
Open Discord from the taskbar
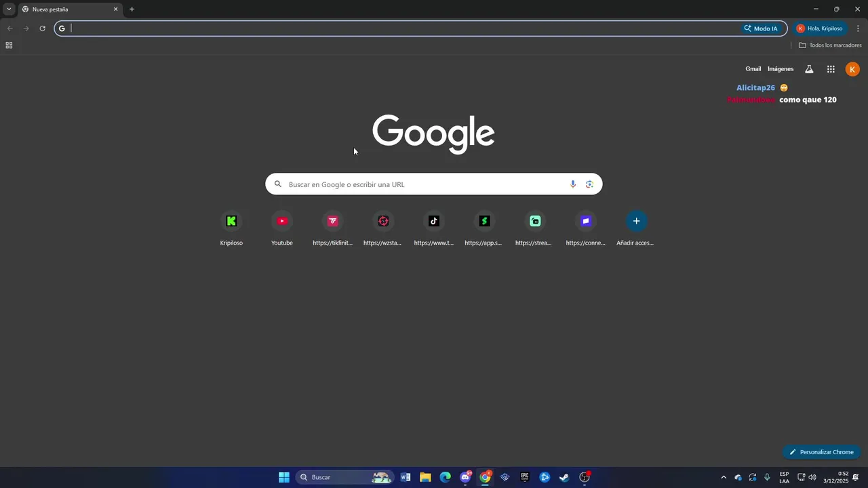pos(465,477)
